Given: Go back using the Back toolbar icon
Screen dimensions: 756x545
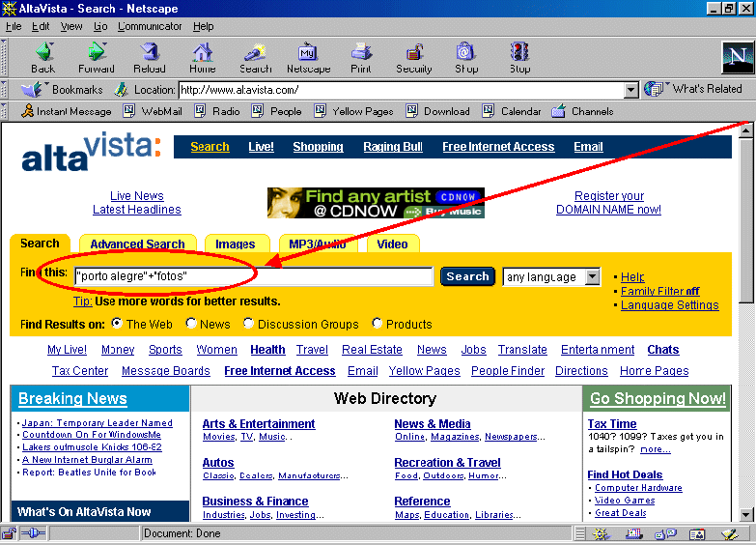Looking at the screenshot, I should tap(43, 52).
